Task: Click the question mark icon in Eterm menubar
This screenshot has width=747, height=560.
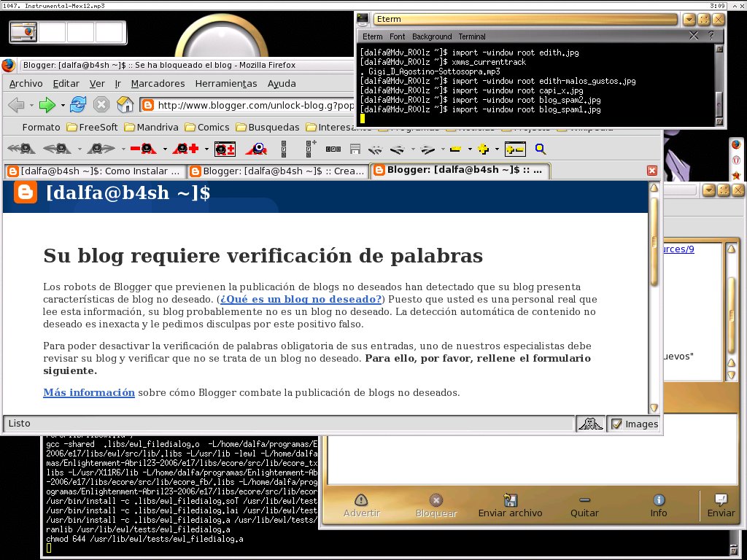Action: pos(711,36)
